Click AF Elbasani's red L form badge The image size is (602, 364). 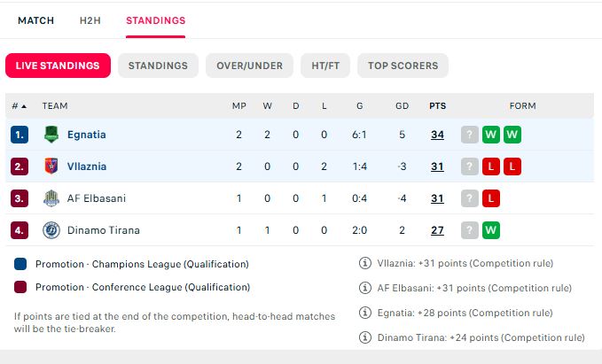491,198
